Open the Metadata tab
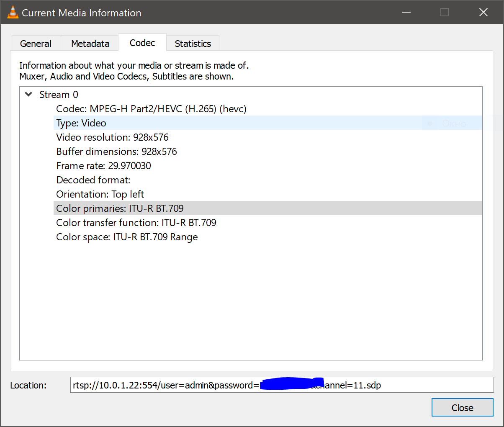The width and height of the screenshot is (504, 427). [x=90, y=43]
